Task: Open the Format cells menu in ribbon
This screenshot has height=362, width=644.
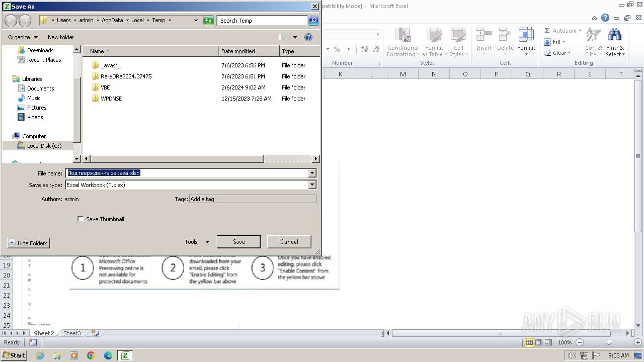Action: pos(526,42)
